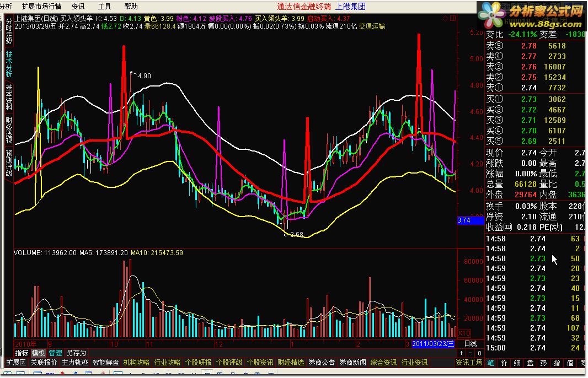Select the 价 tab in the quote panel
Screen dimensions: 588x378
pyautogui.click(x=504, y=363)
